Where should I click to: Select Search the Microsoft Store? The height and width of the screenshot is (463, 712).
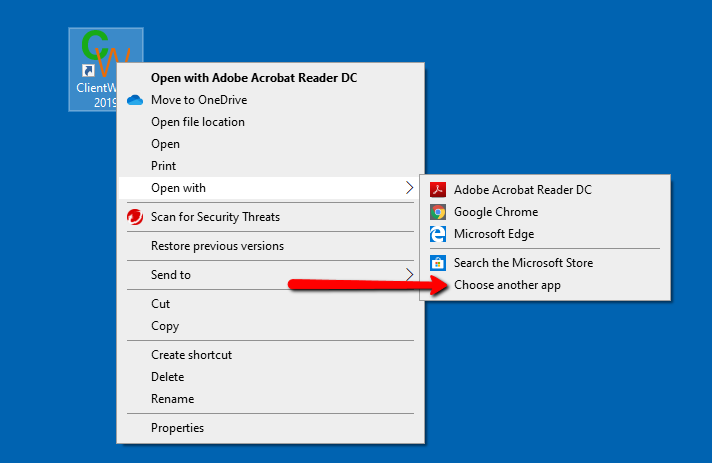[545, 263]
